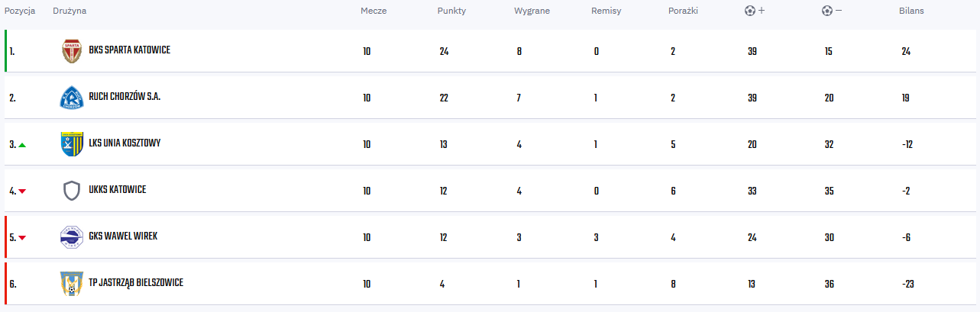Image resolution: width=980 pixels, height=312 pixels.
Task: Click the UKKS Katowice placeholder shield icon
Action: [x=71, y=191]
